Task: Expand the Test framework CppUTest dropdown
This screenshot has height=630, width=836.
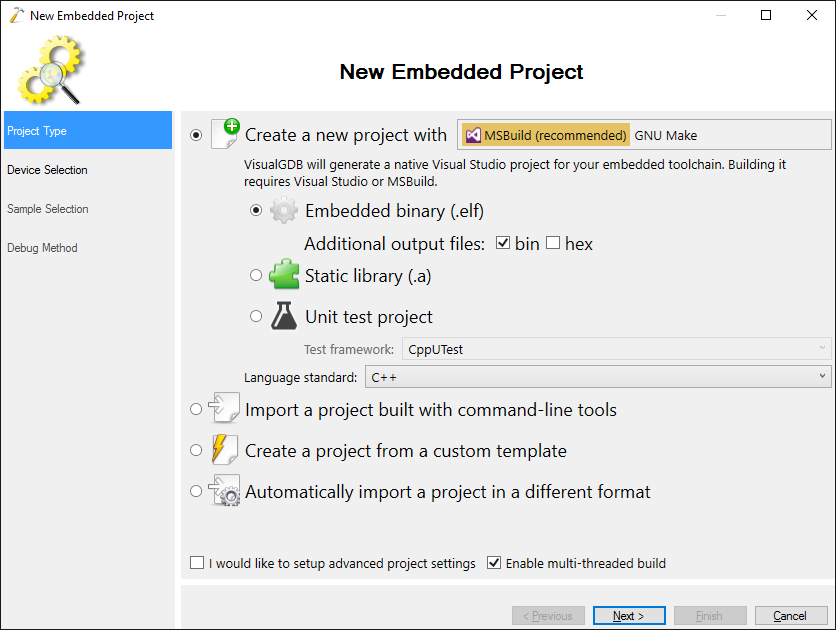Action: pyautogui.click(x=616, y=349)
